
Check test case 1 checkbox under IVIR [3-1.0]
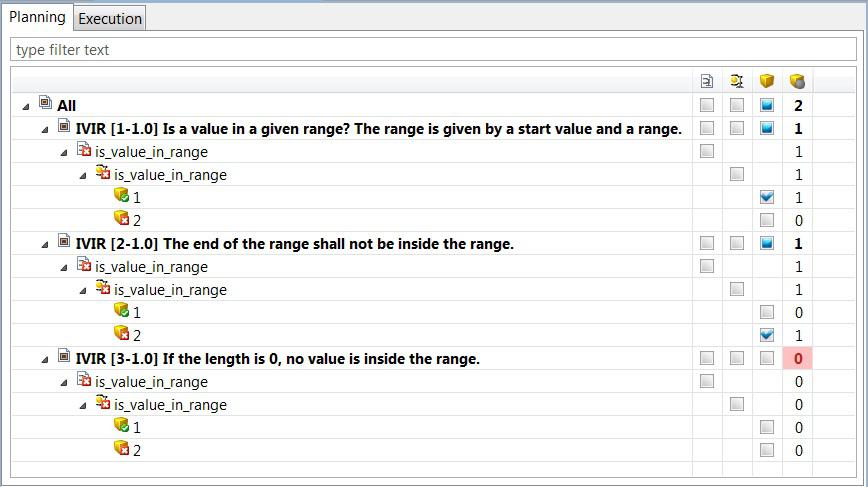click(767, 427)
